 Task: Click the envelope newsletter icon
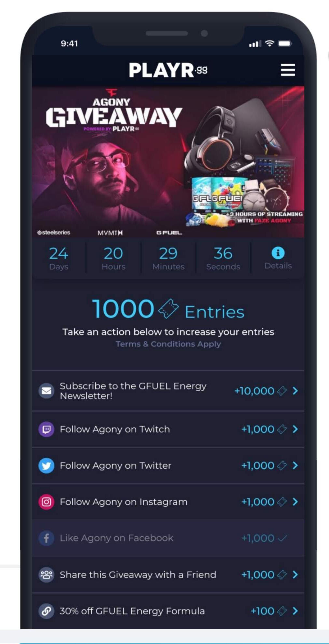46,391
